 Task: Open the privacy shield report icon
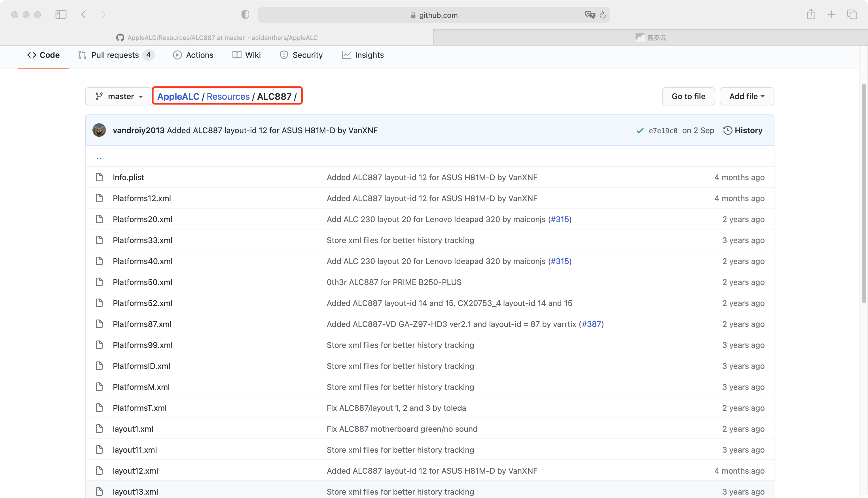click(x=245, y=14)
